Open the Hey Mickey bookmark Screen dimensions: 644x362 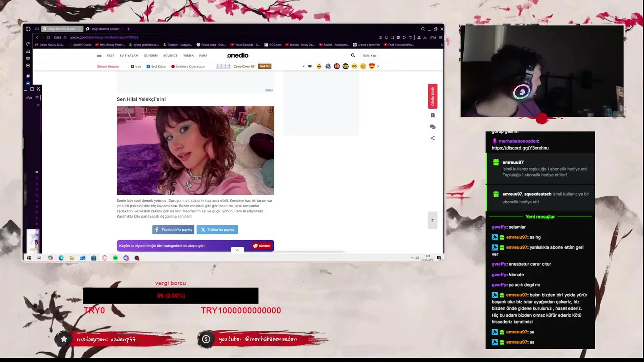pos(110,45)
